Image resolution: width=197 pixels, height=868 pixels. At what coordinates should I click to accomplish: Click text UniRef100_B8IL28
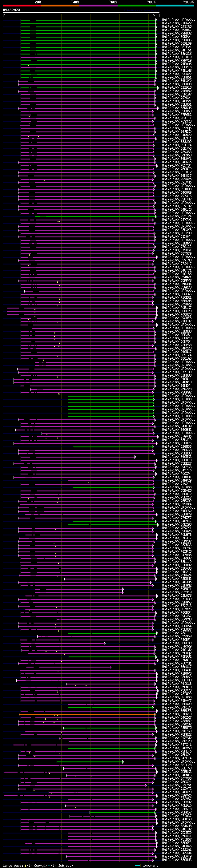[x=177, y=765]
